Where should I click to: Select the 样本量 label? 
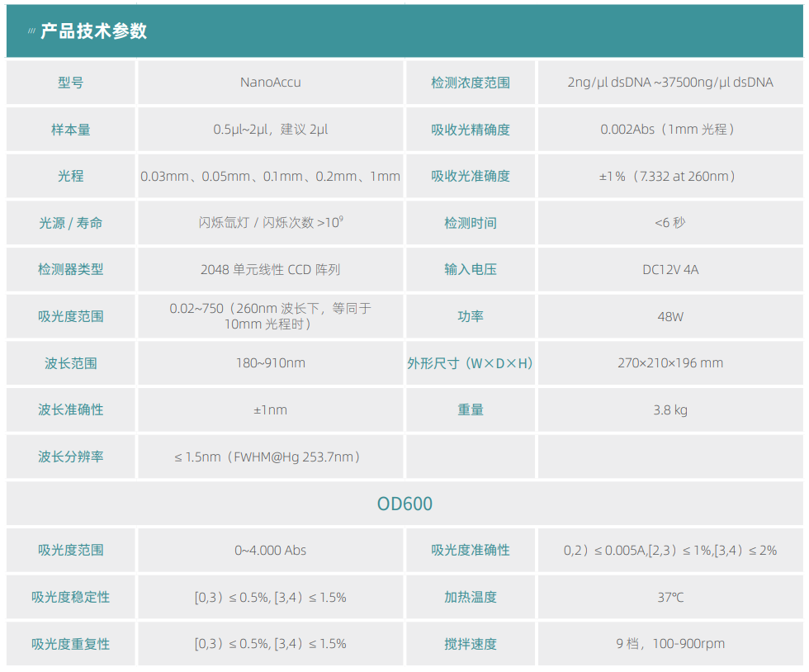pos(71,130)
